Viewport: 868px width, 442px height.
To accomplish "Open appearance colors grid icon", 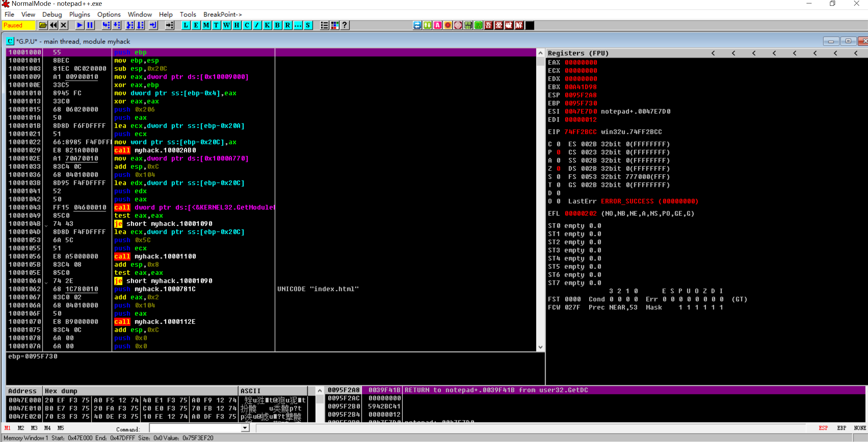I will 335,25.
